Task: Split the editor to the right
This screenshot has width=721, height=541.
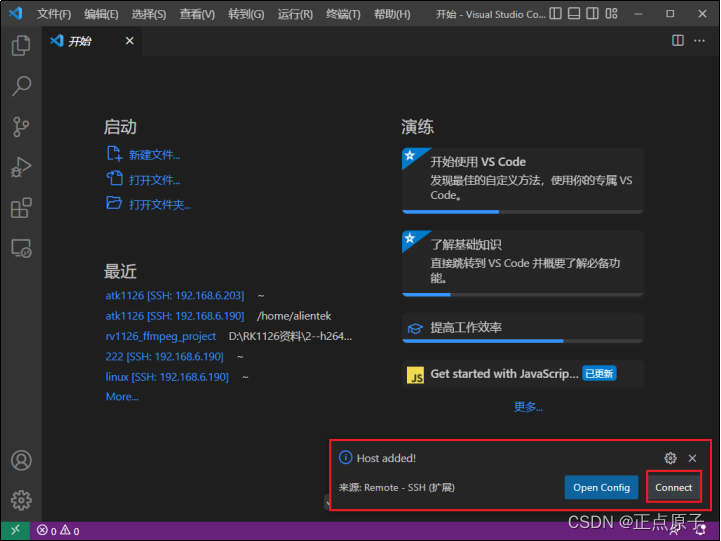Action: pyautogui.click(x=677, y=41)
